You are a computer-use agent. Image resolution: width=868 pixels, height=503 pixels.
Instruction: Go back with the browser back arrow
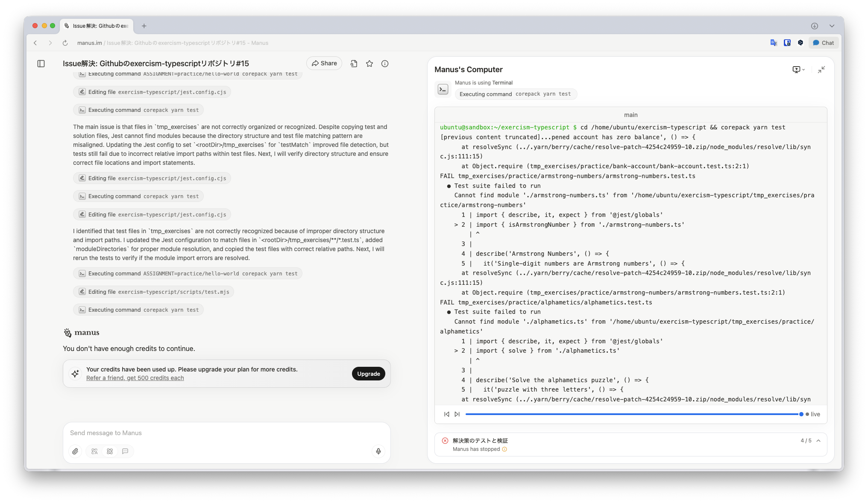[35, 43]
